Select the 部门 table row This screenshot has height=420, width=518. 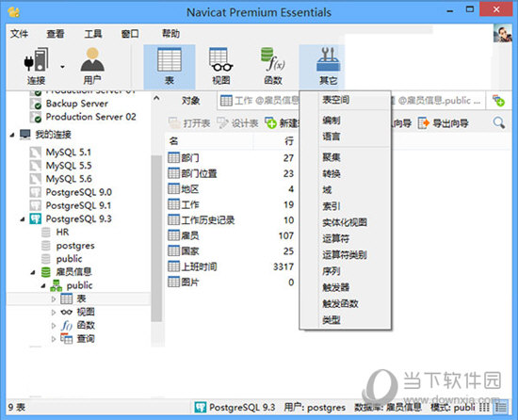click(232, 158)
